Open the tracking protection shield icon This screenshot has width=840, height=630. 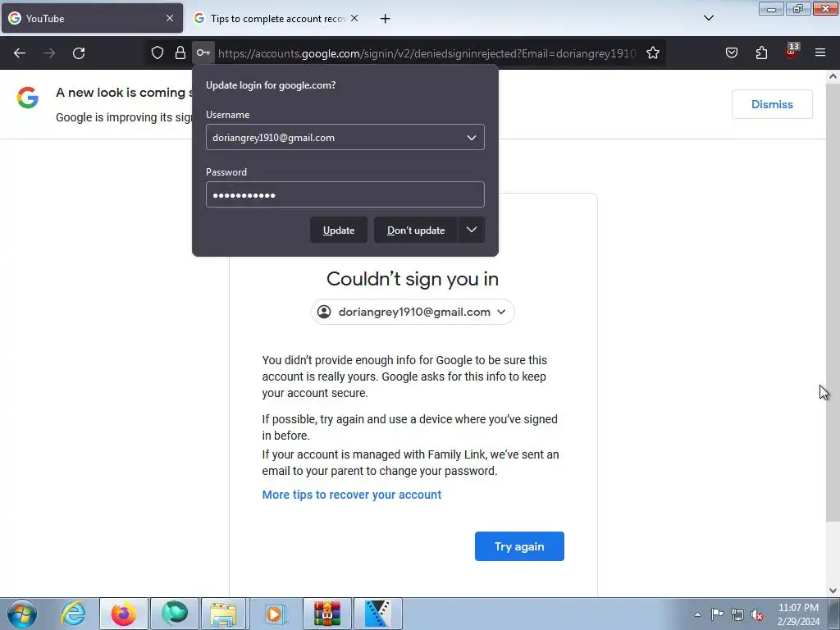[157, 52]
